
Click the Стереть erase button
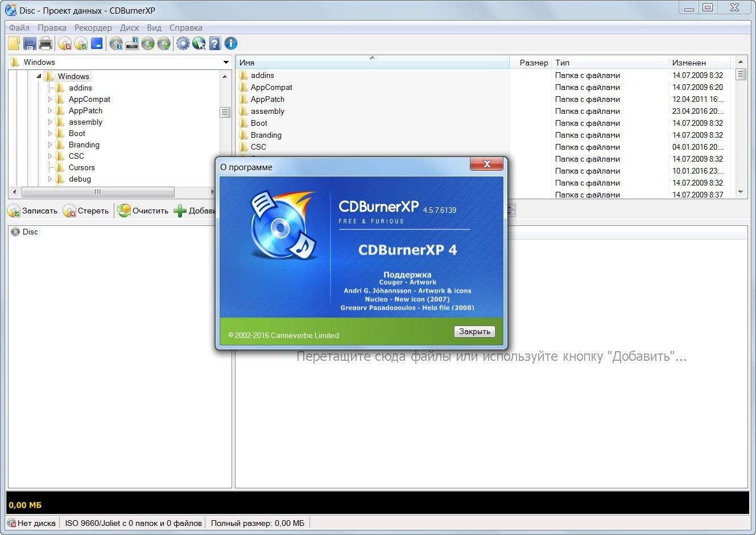pos(86,211)
